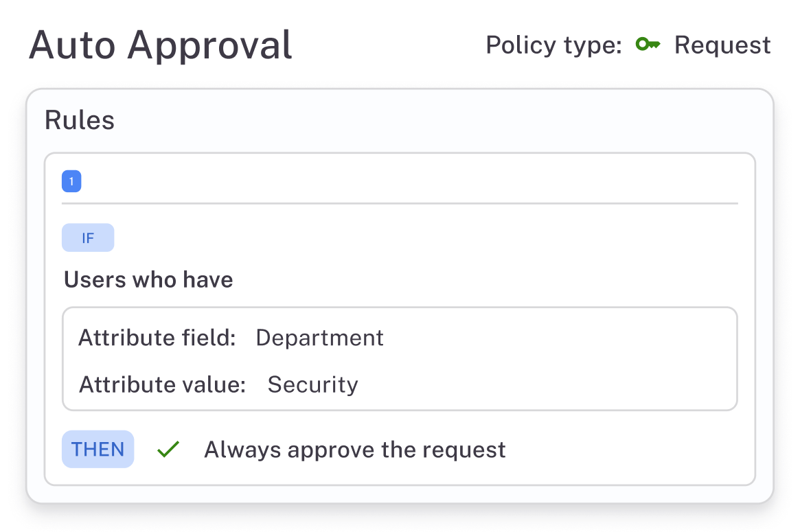Expand the attribute condition box

pos(400,358)
